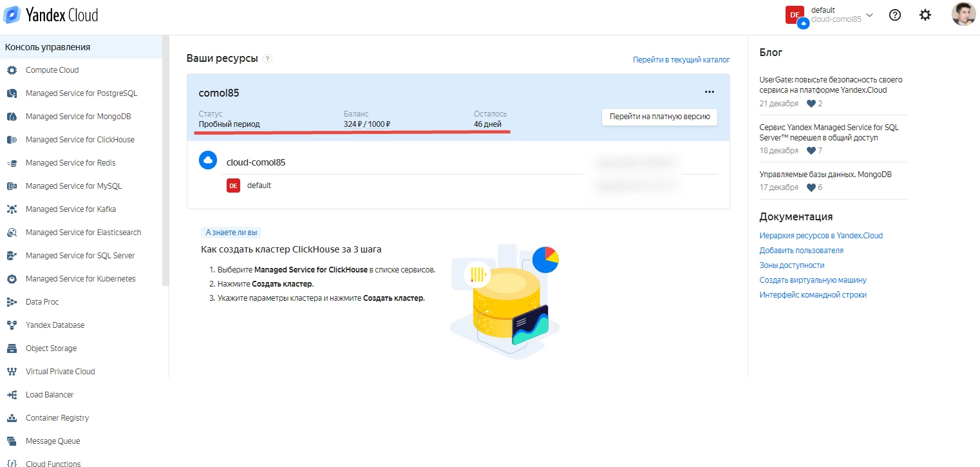The width and height of the screenshot is (980, 467).
Task: Click the Yandex Cloud logo icon
Action: [12, 15]
